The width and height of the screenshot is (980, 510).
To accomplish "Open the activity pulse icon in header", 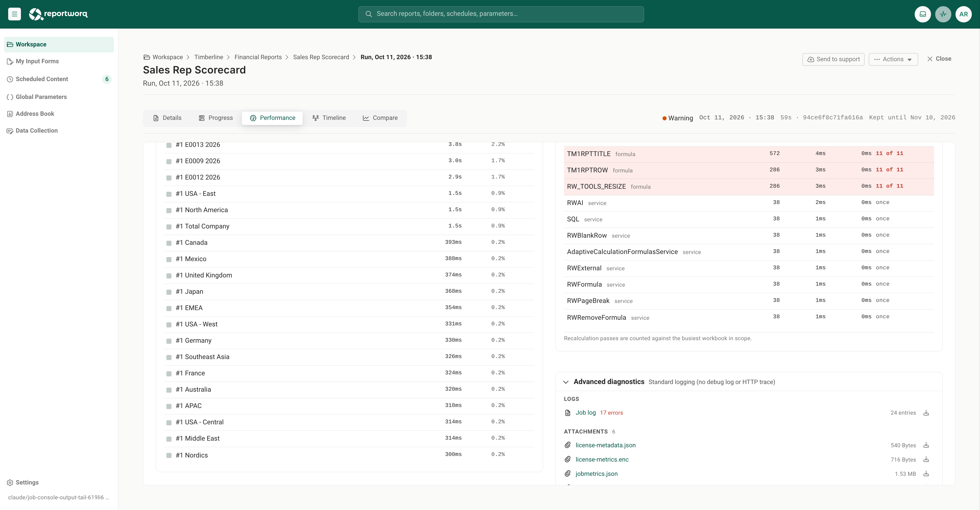I will (x=943, y=14).
